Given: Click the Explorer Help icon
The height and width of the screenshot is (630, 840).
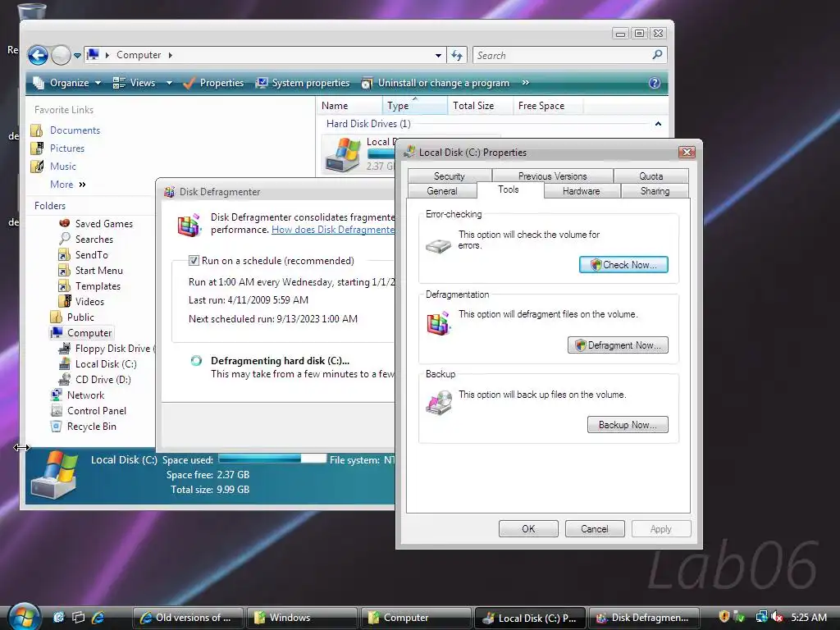Looking at the screenshot, I should click(x=654, y=83).
